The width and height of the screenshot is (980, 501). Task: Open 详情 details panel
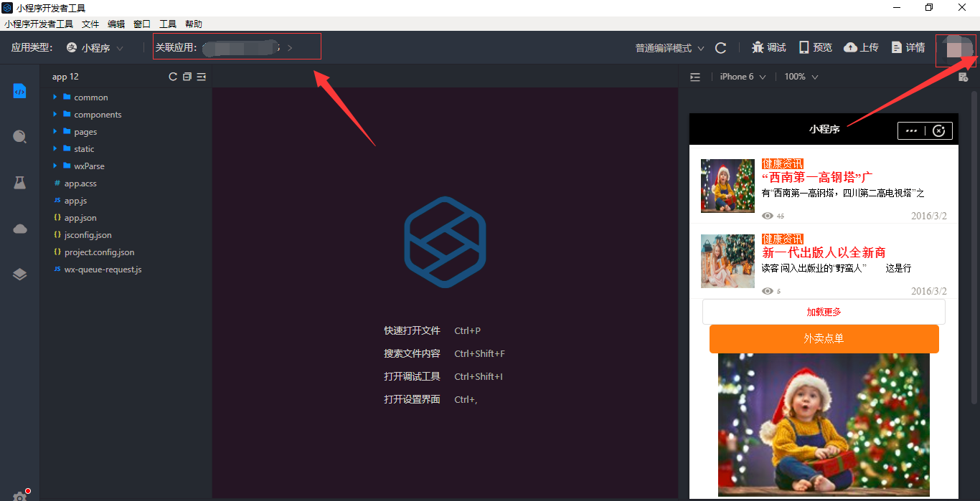[x=908, y=47]
